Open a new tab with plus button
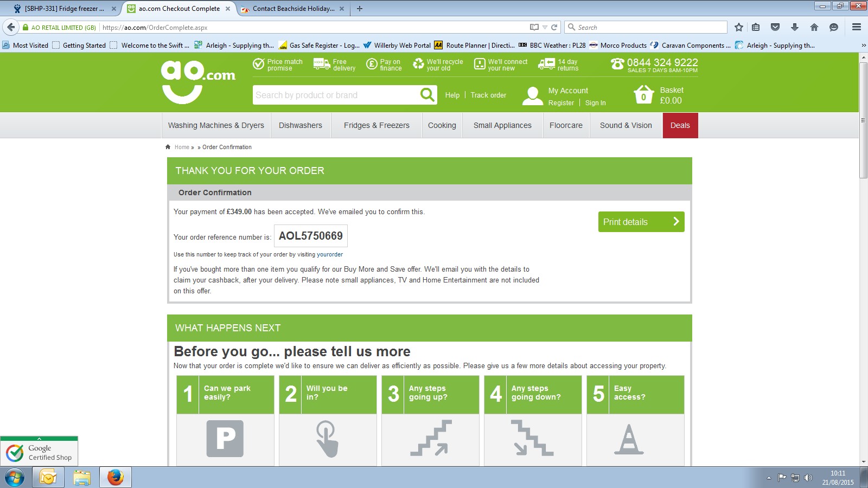 pyautogui.click(x=360, y=9)
